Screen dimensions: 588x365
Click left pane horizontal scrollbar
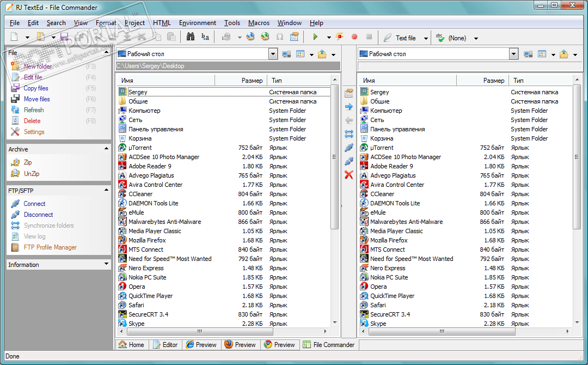pos(200,332)
